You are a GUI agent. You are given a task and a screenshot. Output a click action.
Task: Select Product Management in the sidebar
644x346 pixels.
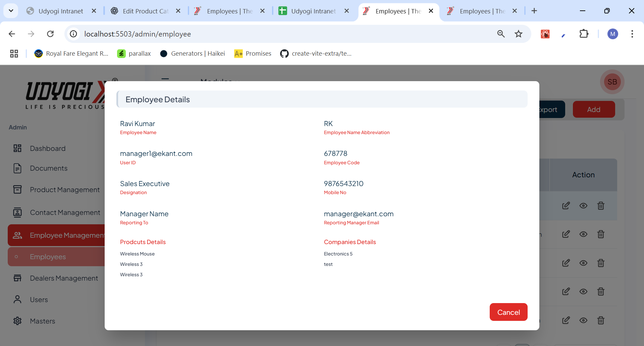coord(64,190)
